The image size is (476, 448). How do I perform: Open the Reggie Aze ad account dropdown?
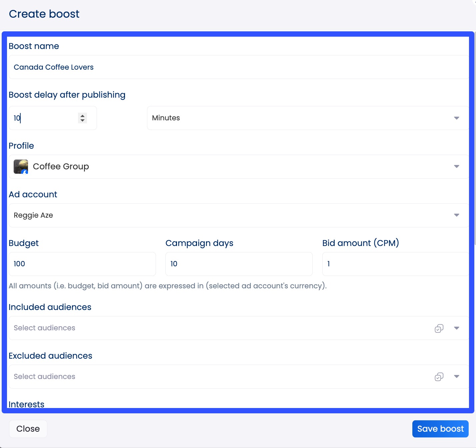click(456, 215)
